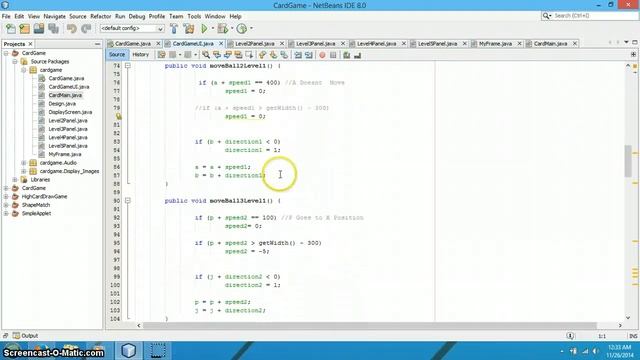
Task: Click Previous Bookmark icon
Action: 262,55
